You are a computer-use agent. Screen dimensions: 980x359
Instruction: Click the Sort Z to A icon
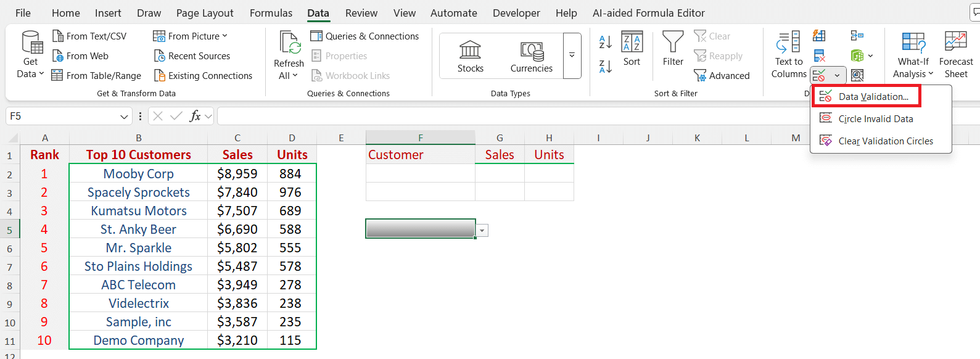click(605, 67)
